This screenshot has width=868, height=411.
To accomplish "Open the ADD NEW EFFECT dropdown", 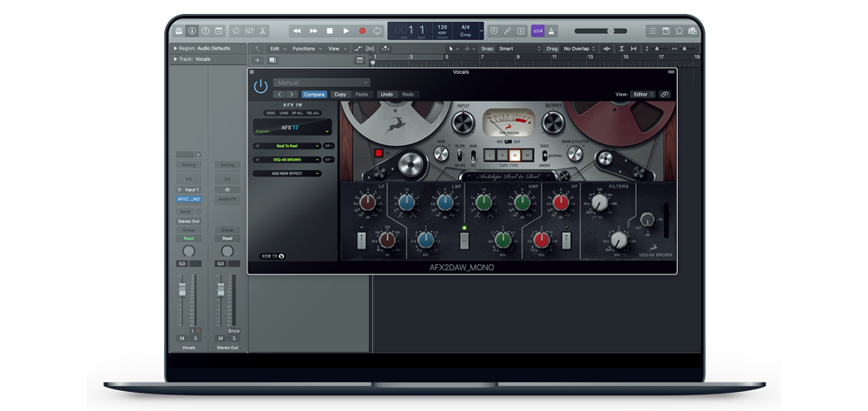I will point(287,174).
